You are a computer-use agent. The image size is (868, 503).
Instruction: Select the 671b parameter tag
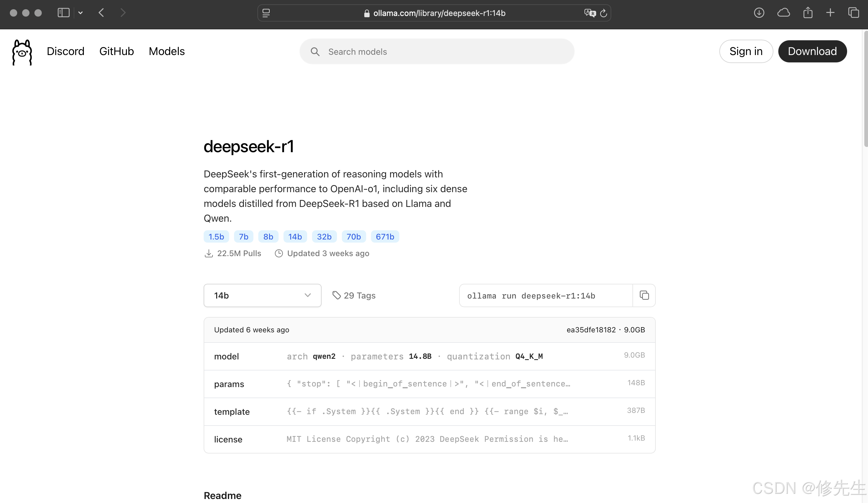pos(385,236)
